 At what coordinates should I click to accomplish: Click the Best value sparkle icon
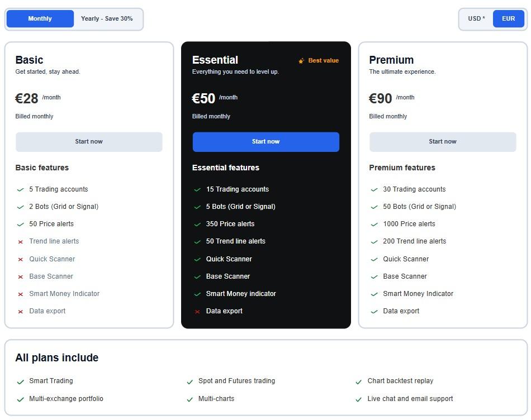click(x=301, y=61)
